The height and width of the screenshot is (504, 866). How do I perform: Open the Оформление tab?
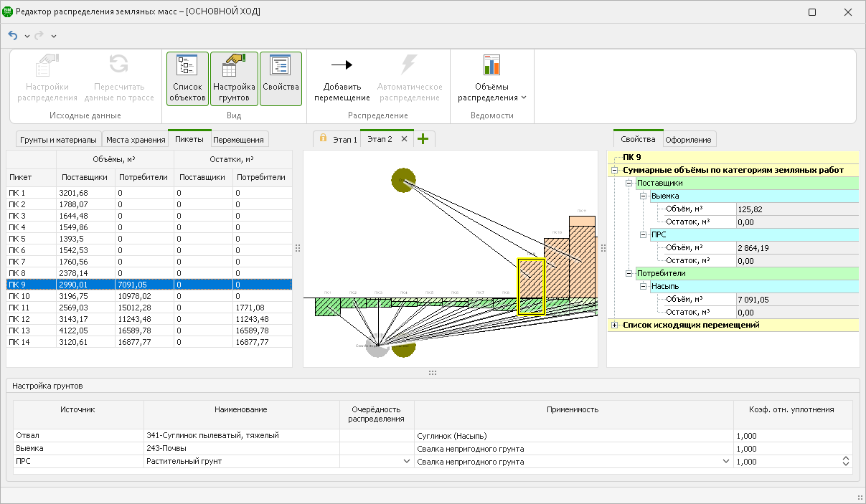(x=688, y=139)
